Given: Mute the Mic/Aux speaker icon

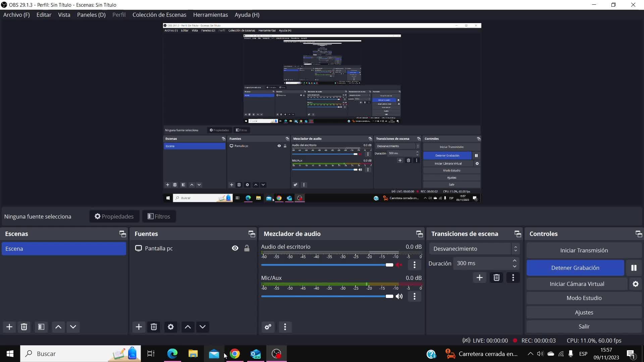Looking at the screenshot, I should pos(399,296).
